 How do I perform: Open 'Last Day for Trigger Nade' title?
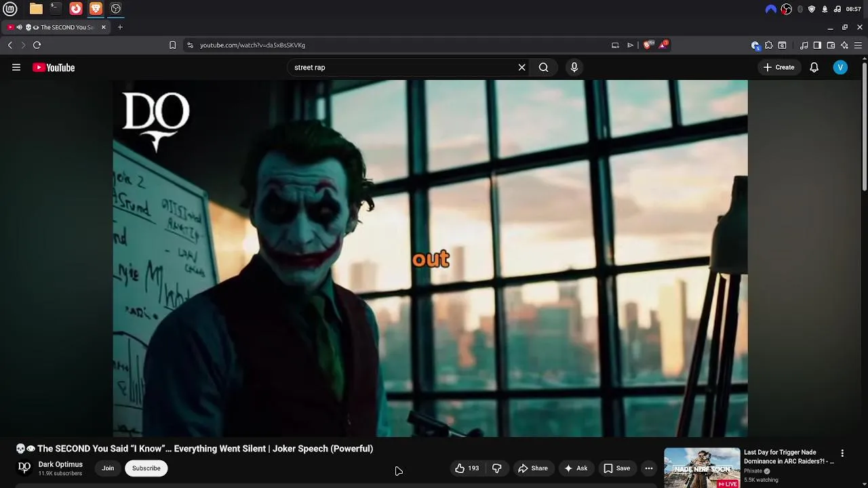pyautogui.click(x=789, y=457)
